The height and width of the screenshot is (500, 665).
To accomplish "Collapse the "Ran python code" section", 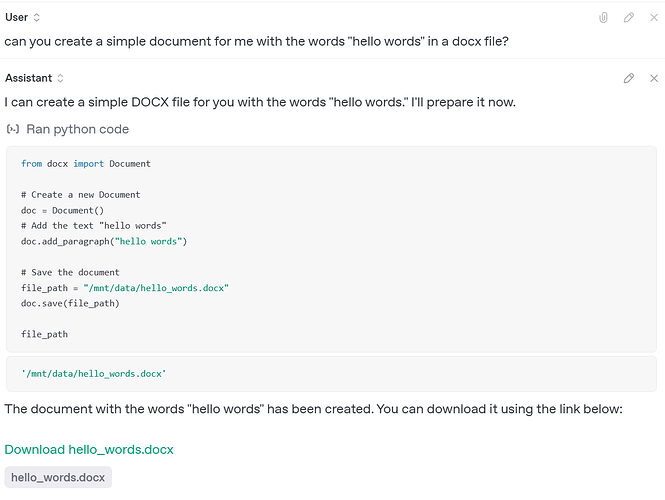I will click(77, 129).
